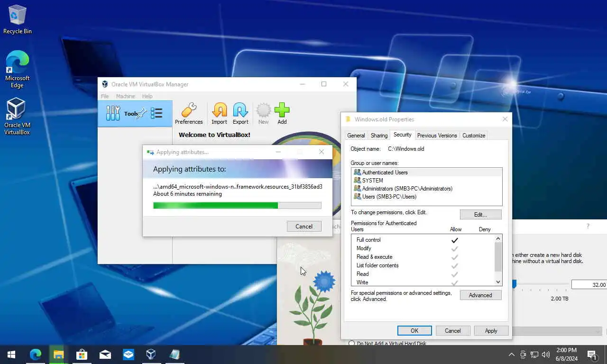Open File Explorer from the taskbar
The image size is (607, 364).
pos(58,354)
